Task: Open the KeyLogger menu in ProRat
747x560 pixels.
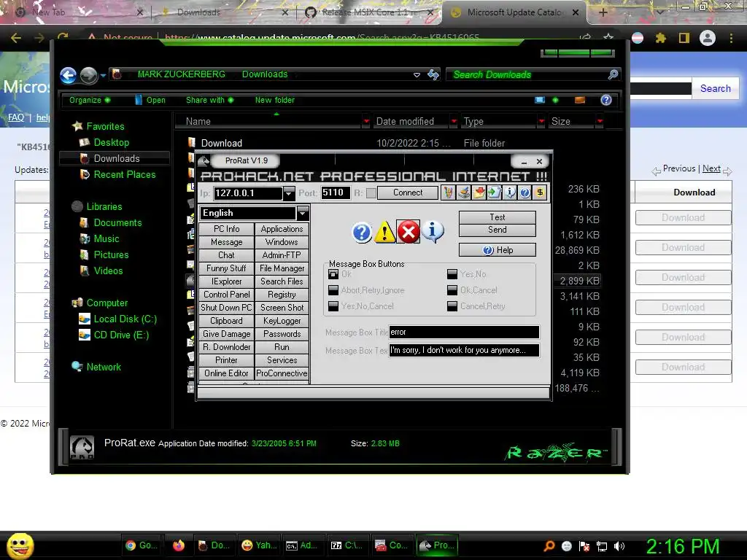Action: 282,321
